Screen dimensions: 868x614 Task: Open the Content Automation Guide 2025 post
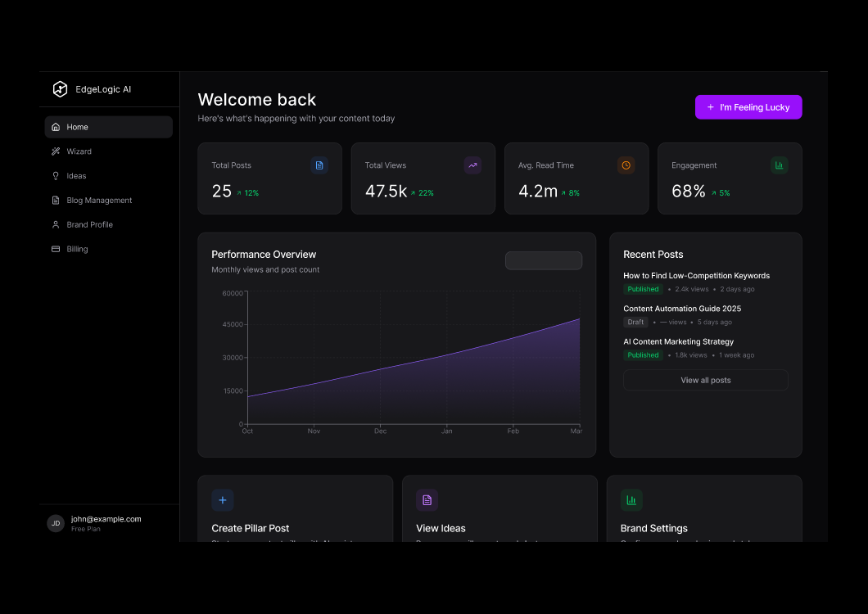[682, 309]
